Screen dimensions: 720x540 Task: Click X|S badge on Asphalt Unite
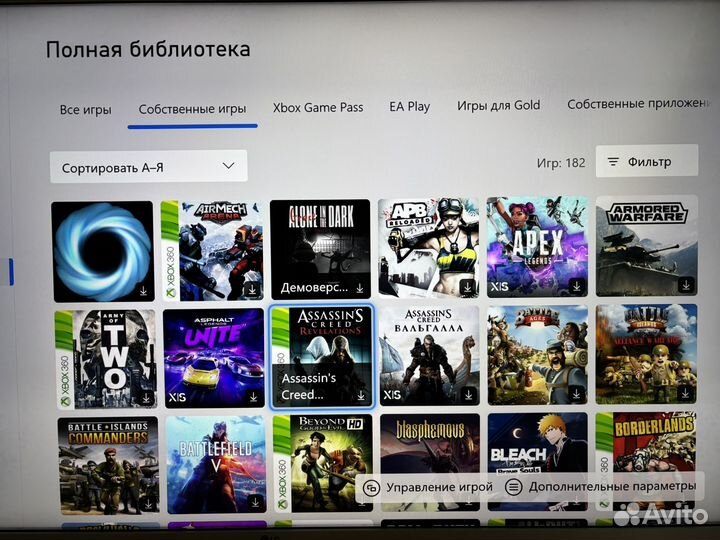pyautogui.click(x=177, y=397)
